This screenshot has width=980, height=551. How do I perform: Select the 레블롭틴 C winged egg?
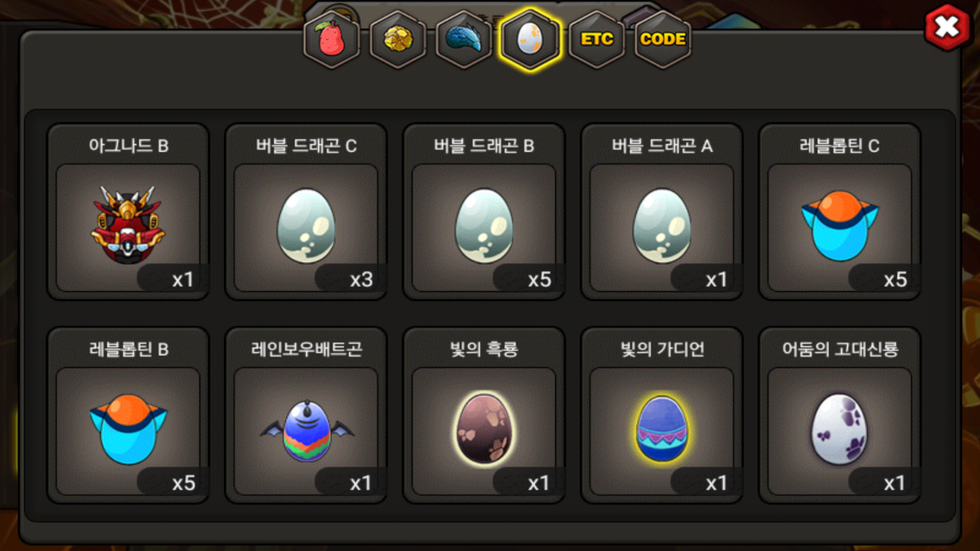click(840, 212)
